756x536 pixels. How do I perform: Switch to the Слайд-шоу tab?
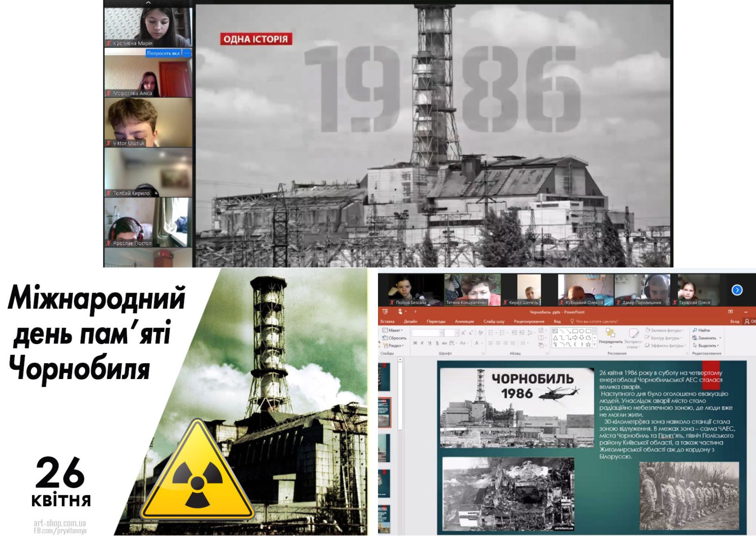494,321
